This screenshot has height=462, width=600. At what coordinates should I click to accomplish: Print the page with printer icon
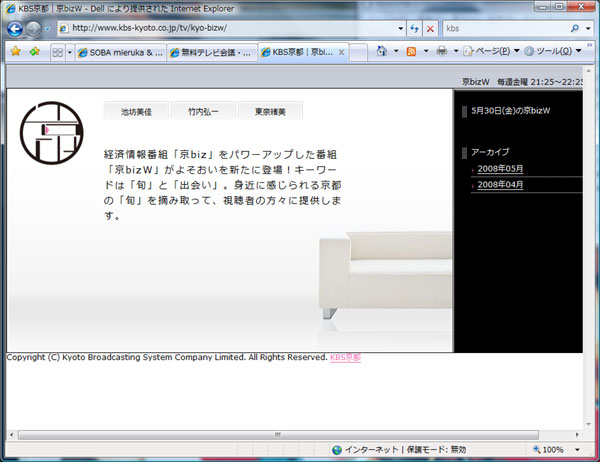[442, 51]
